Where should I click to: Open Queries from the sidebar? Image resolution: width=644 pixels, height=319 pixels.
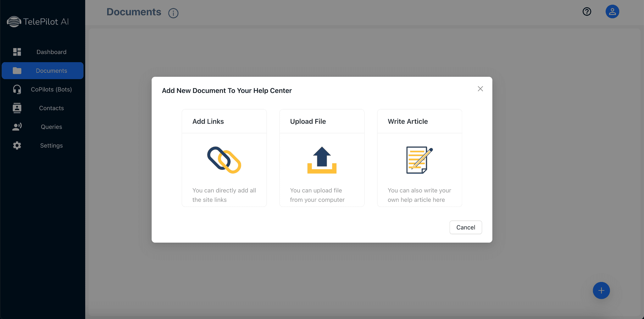(51, 127)
